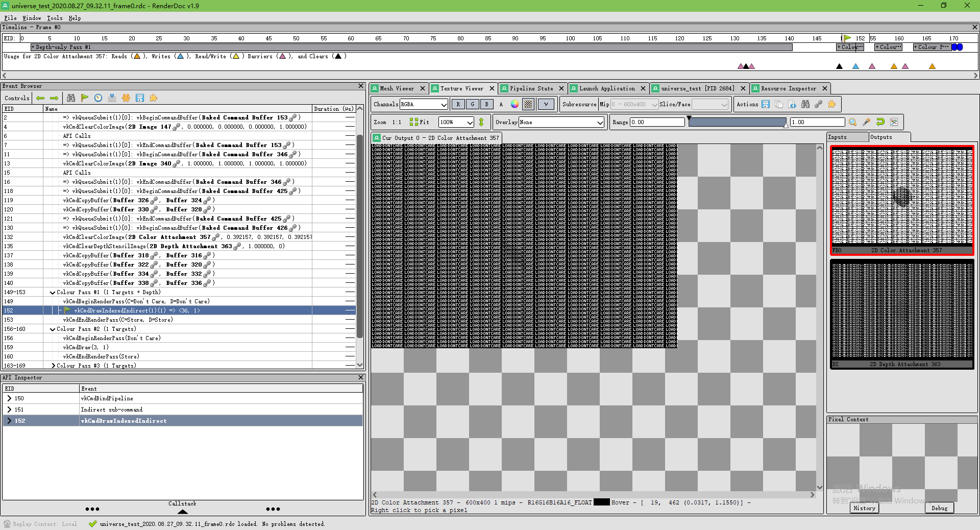Save the current texture with floppy disk icon
980x530 pixels.
click(x=766, y=104)
